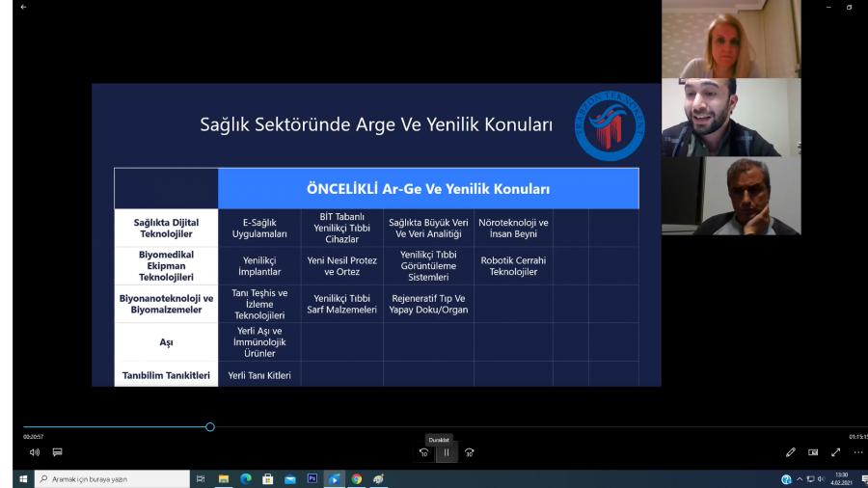The image size is (868, 488).
Task: Click the pencil edit icon
Action: click(x=791, y=451)
